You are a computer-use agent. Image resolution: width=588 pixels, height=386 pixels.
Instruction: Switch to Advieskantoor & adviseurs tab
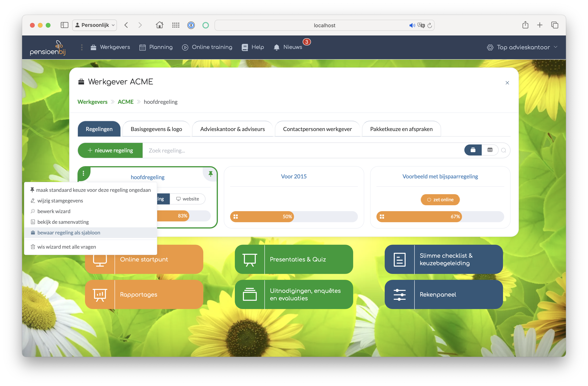tap(232, 129)
